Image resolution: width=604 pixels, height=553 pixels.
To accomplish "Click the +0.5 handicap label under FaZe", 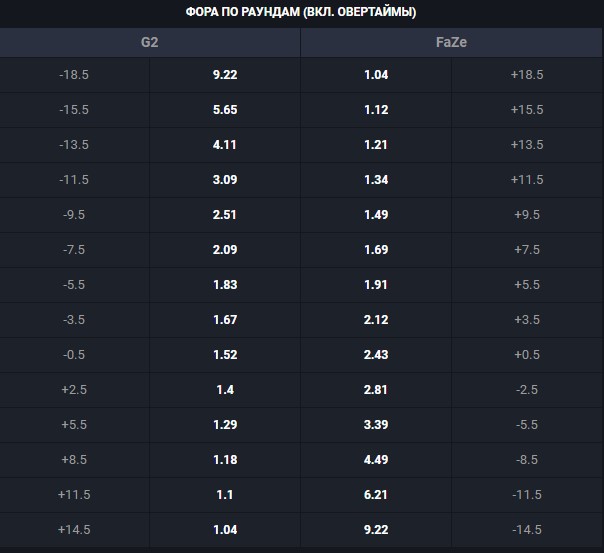I will point(527,355).
